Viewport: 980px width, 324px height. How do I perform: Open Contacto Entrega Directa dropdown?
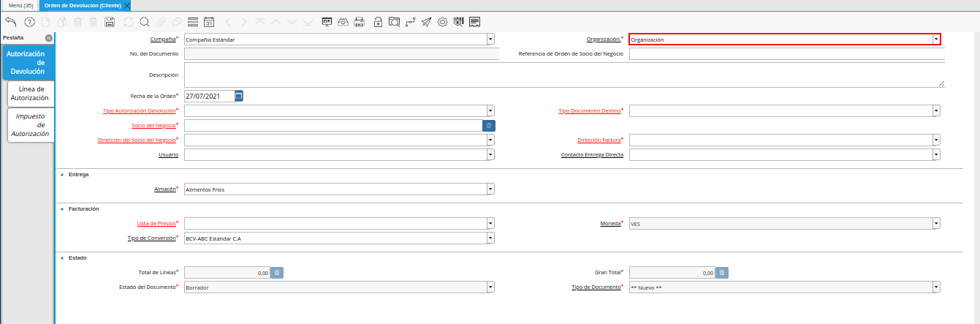tap(936, 154)
